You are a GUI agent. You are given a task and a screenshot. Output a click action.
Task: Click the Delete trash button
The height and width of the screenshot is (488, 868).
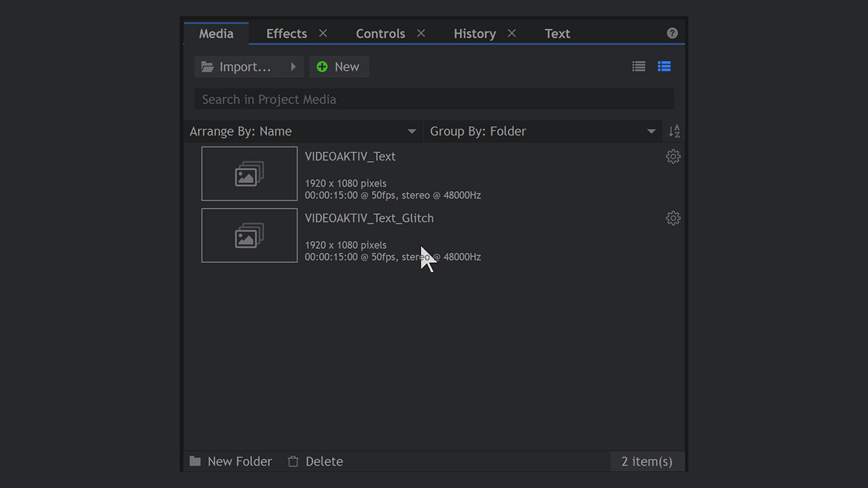point(316,462)
